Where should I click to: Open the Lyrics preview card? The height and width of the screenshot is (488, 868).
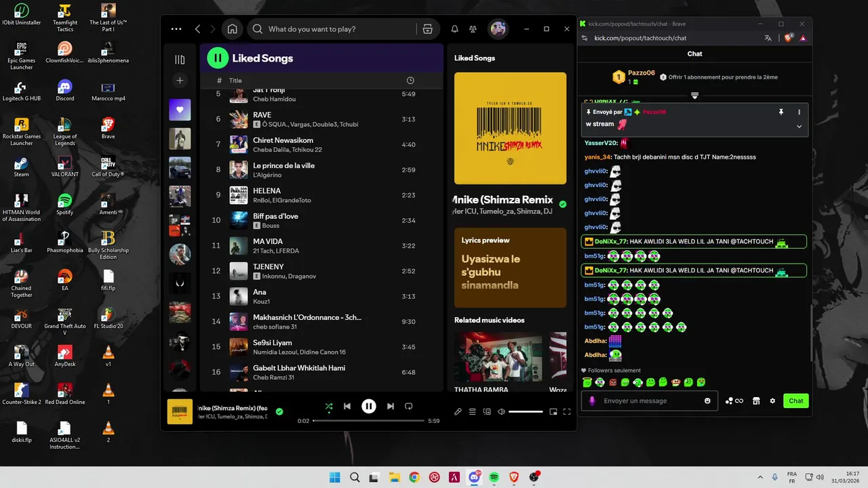(510, 268)
